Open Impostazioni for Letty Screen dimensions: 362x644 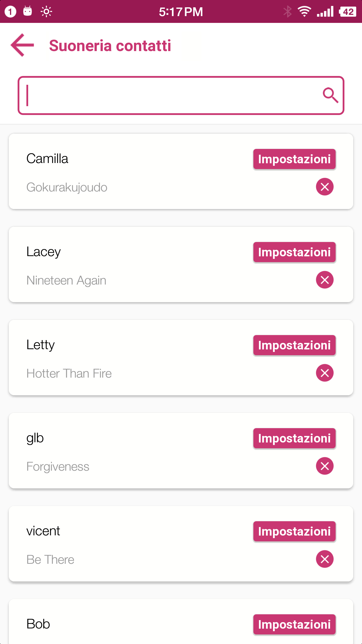(294, 345)
